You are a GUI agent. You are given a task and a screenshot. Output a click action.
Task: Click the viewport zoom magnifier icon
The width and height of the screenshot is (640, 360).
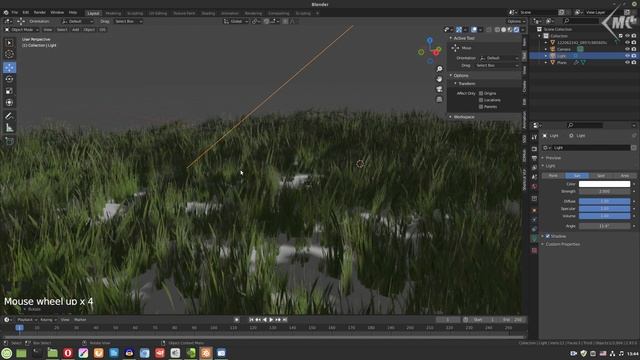[439, 69]
